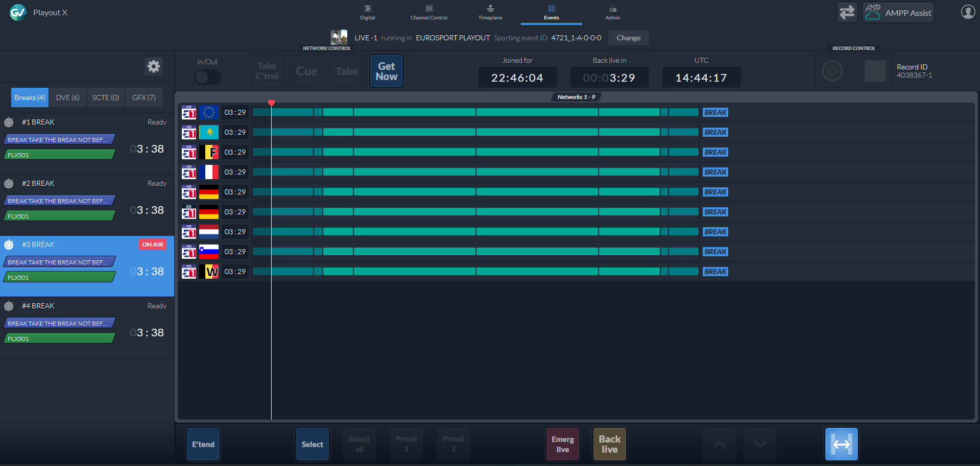
Task: Click the France flag network icon
Action: pos(209,172)
